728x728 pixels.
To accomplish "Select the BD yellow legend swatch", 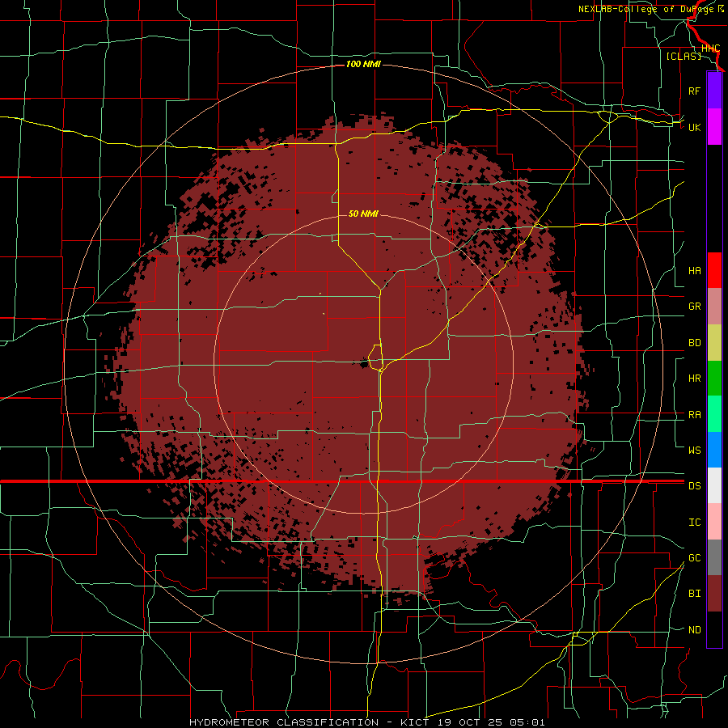I will pyautogui.click(x=714, y=343).
